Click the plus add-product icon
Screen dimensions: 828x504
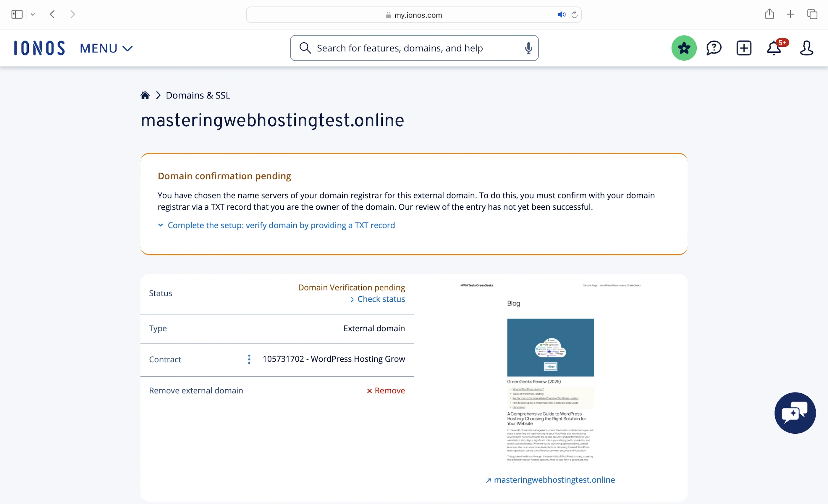[743, 48]
